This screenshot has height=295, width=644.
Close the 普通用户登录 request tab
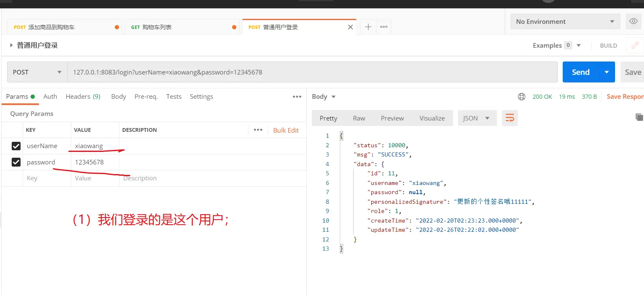click(x=350, y=27)
